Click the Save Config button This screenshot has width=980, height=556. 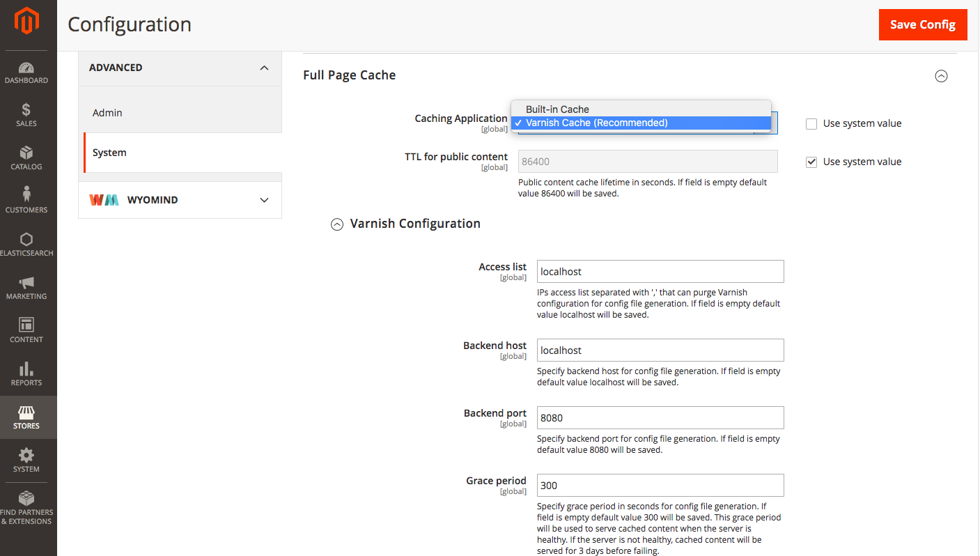pos(922,24)
